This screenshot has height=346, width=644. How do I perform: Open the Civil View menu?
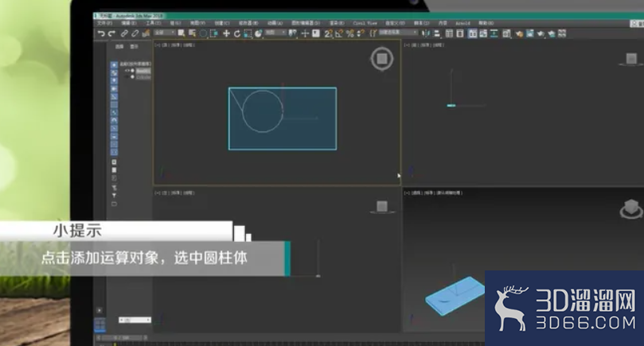coord(365,23)
